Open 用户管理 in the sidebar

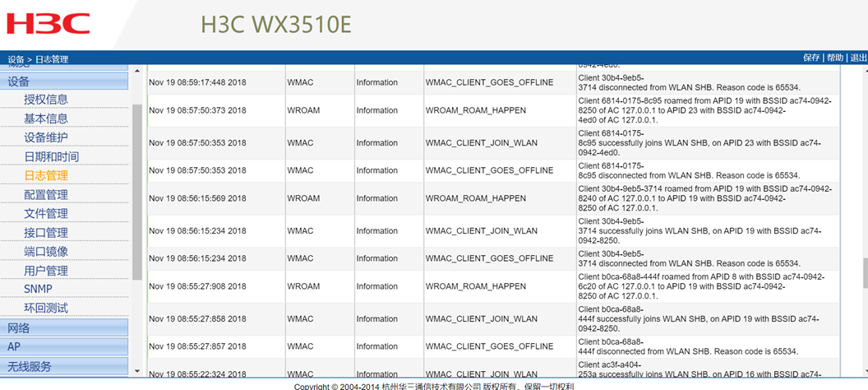[x=46, y=271]
